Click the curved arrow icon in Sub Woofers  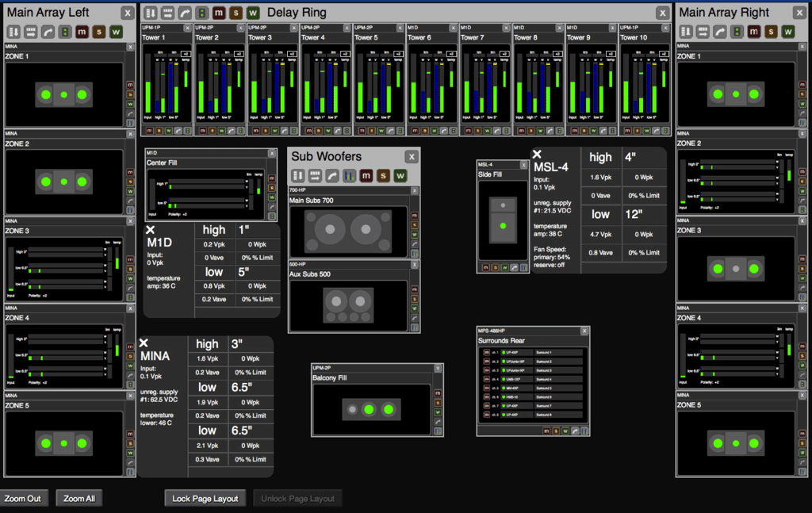331,175
